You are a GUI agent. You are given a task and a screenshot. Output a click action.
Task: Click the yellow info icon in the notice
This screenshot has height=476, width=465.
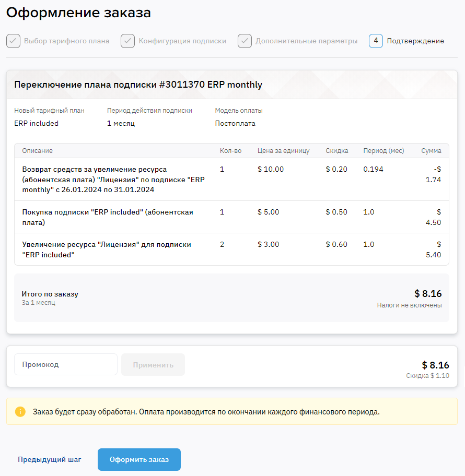[20, 412]
